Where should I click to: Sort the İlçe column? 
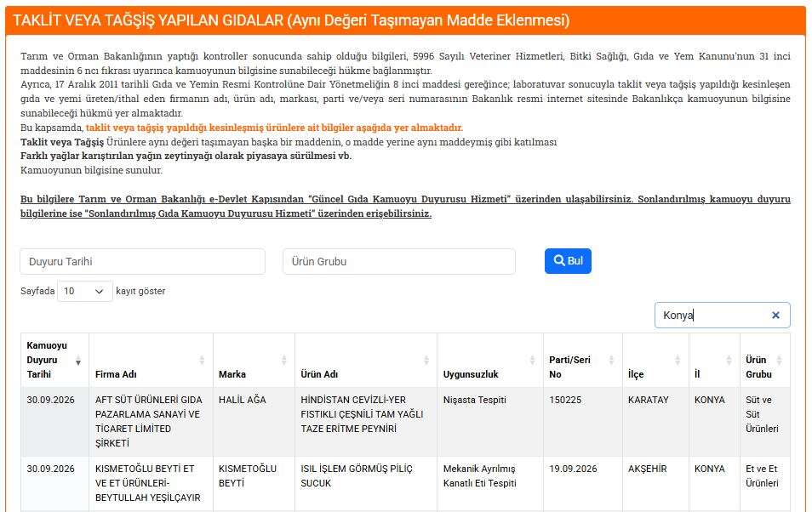point(678,361)
